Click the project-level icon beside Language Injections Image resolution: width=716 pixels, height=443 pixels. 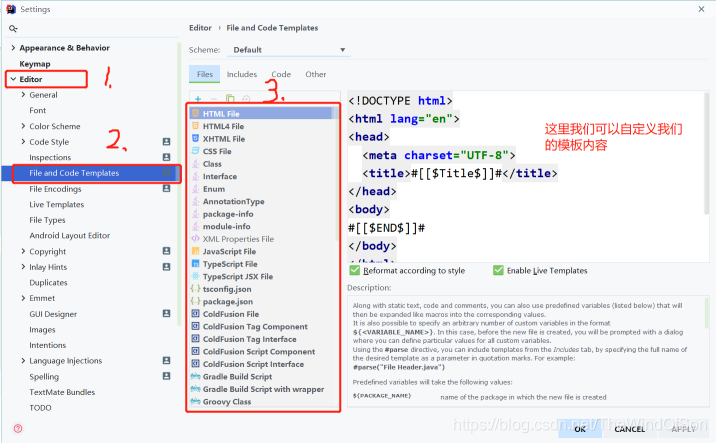coord(167,360)
